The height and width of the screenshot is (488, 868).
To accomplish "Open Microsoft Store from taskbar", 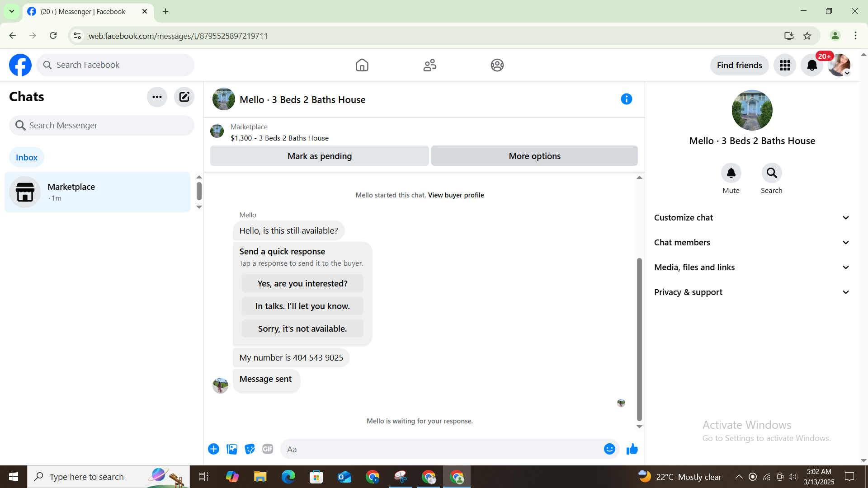I will tap(316, 477).
